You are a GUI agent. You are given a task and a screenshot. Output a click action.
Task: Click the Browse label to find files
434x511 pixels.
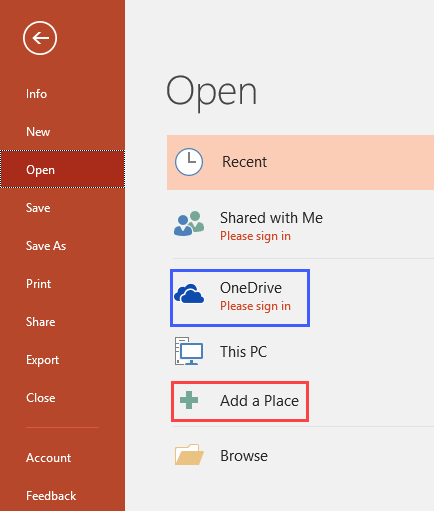244,456
